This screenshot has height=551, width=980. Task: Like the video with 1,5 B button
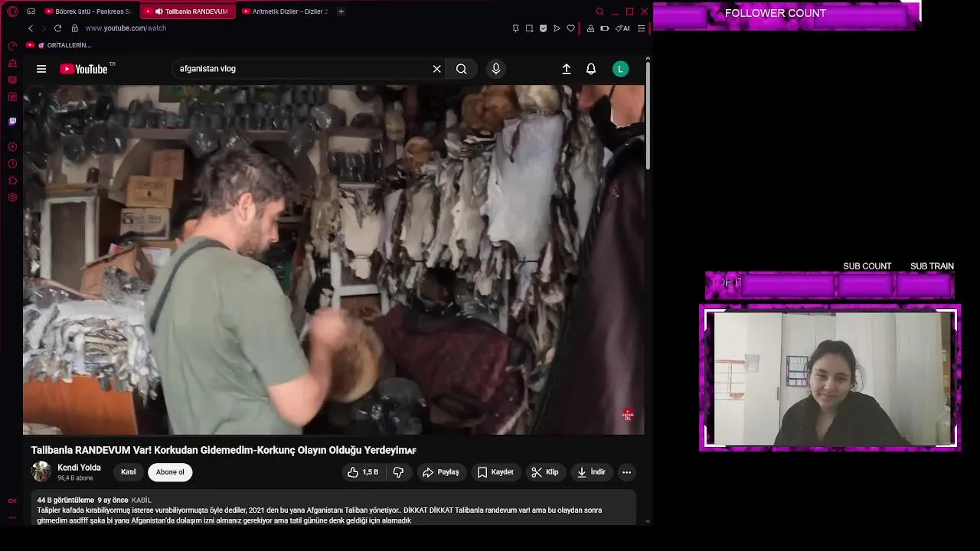click(364, 472)
